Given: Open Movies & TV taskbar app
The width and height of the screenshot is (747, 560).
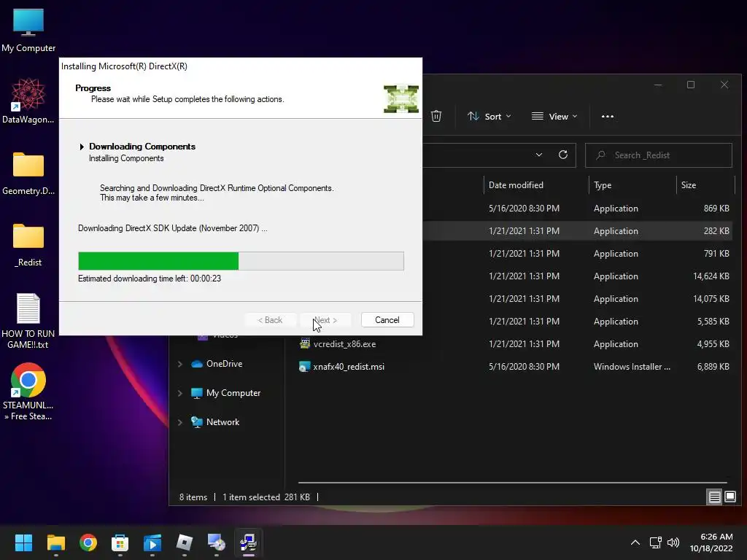Looking at the screenshot, I should pyautogui.click(x=152, y=542).
